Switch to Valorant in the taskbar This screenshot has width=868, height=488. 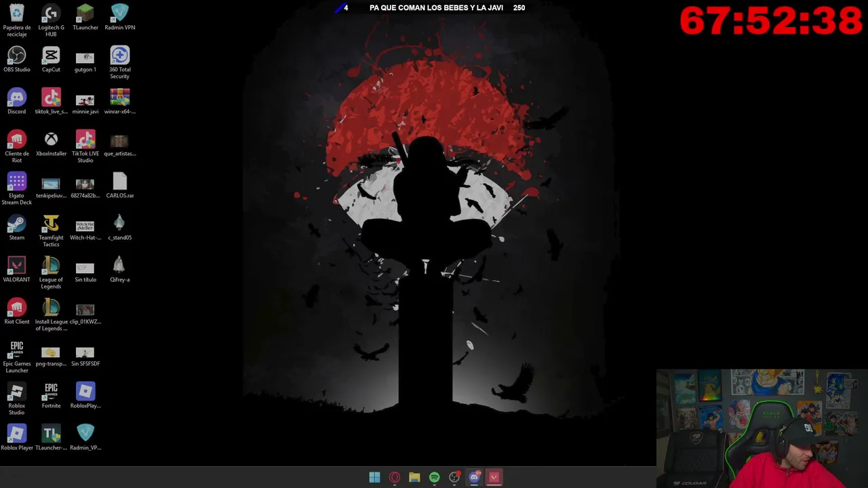click(x=494, y=477)
